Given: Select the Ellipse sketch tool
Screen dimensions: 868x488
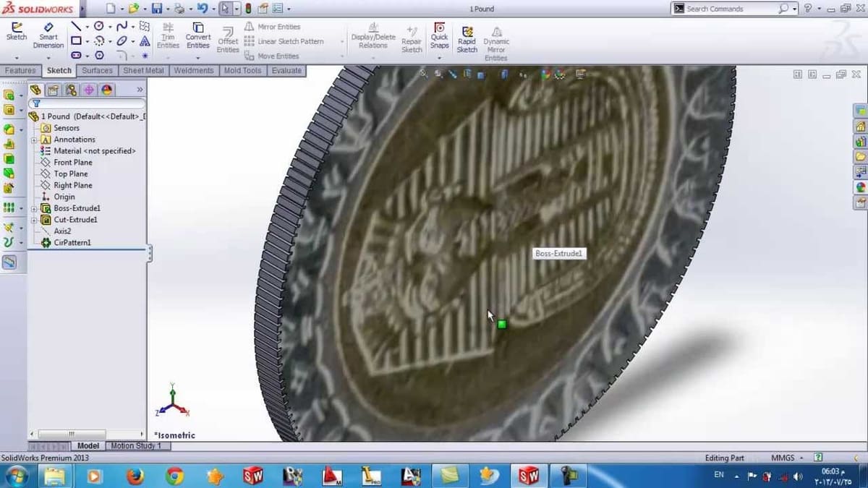Looking at the screenshot, I should pyautogui.click(x=122, y=41).
